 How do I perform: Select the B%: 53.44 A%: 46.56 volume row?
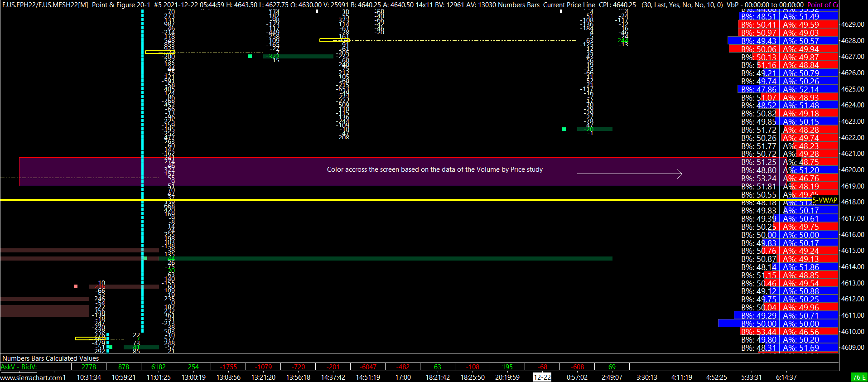pyautogui.click(x=789, y=332)
